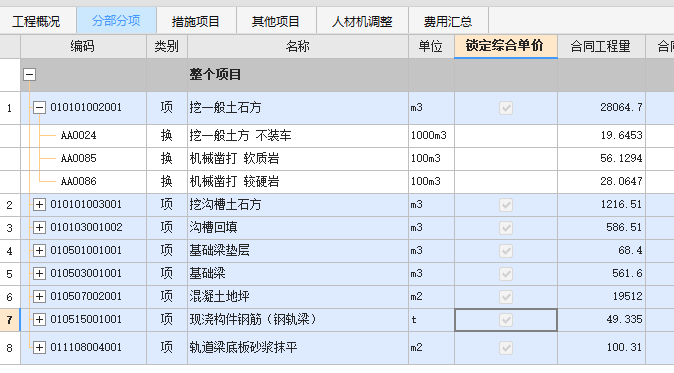Click name cell 机械凿打 软质岩
Image resolution: width=674 pixels, height=373 pixels.
297,159
